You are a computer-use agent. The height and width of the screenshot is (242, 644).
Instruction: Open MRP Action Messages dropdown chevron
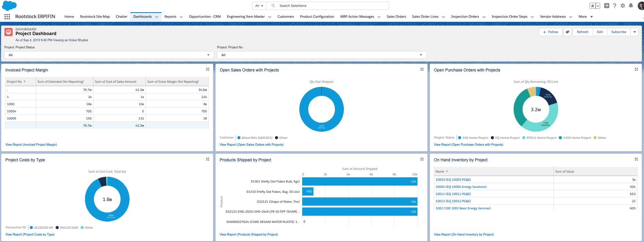379,17
